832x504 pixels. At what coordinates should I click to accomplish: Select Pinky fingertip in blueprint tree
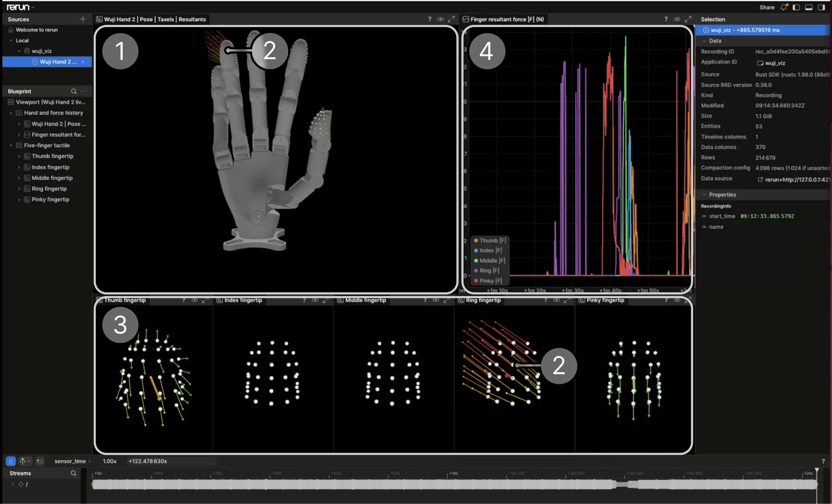click(50, 200)
